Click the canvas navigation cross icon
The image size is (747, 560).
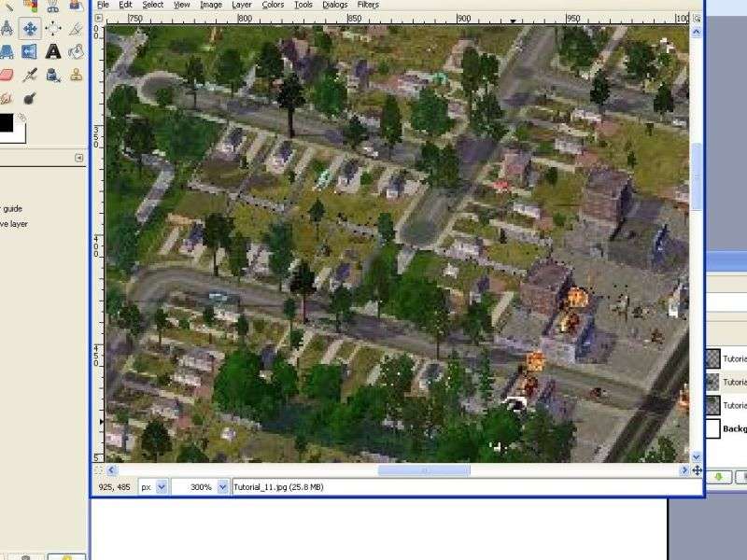697,470
